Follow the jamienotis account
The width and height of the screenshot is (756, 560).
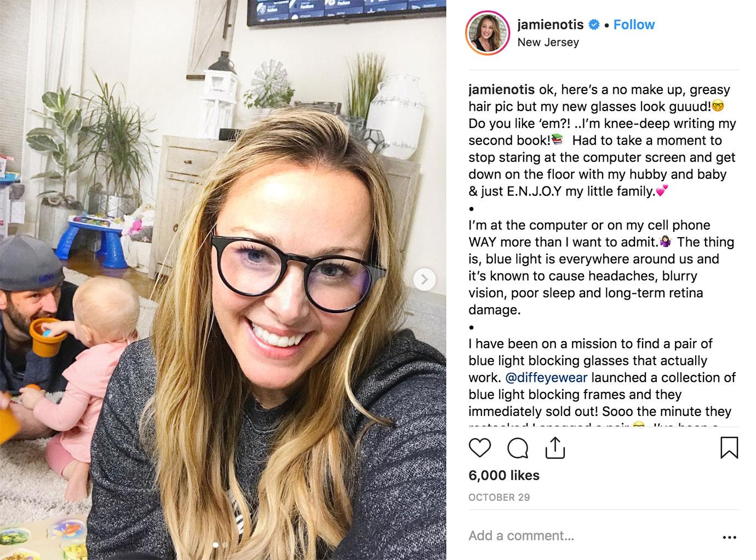pos(634,25)
